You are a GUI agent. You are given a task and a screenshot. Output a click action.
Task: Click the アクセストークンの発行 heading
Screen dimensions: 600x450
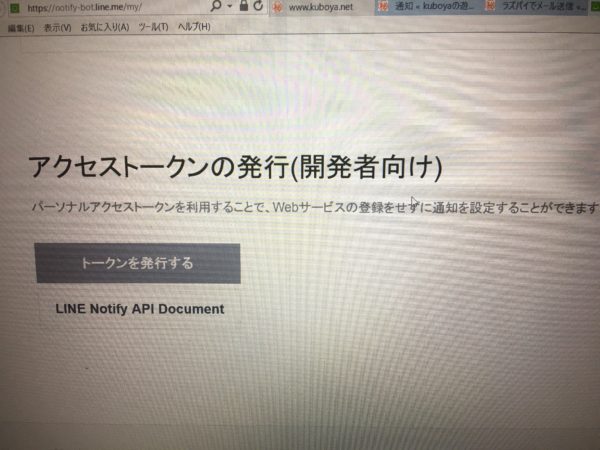click(x=235, y=167)
